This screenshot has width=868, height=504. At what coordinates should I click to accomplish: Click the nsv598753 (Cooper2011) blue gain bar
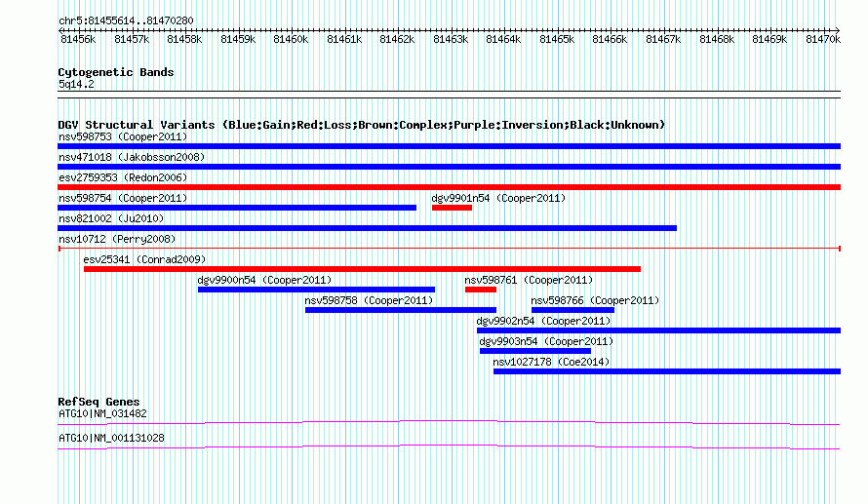[449, 146]
